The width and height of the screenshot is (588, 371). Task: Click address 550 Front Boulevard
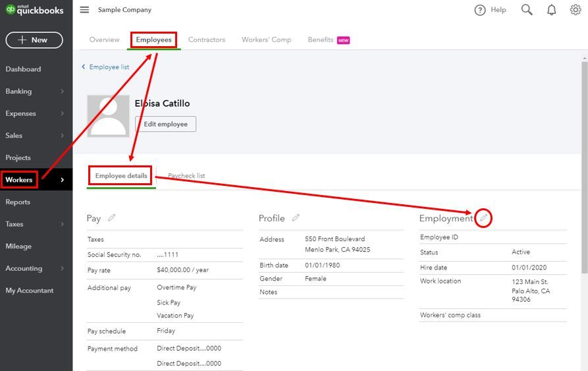(x=334, y=239)
